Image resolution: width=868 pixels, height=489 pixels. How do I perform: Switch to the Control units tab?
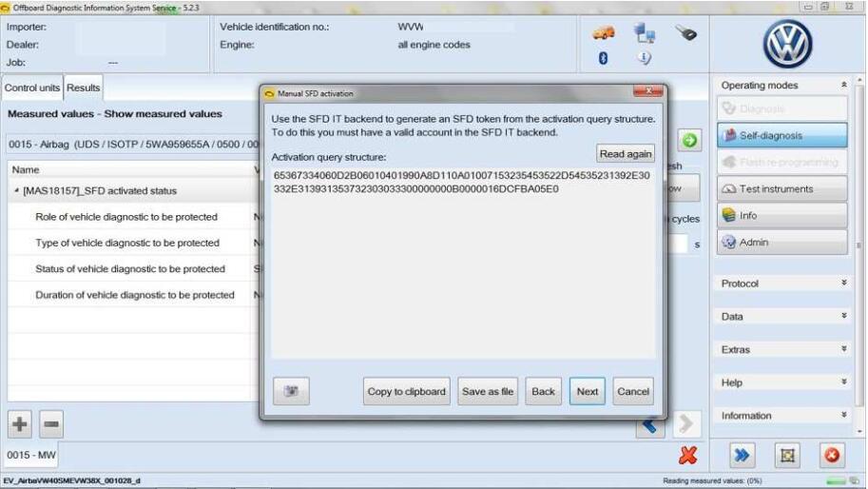click(32, 88)
